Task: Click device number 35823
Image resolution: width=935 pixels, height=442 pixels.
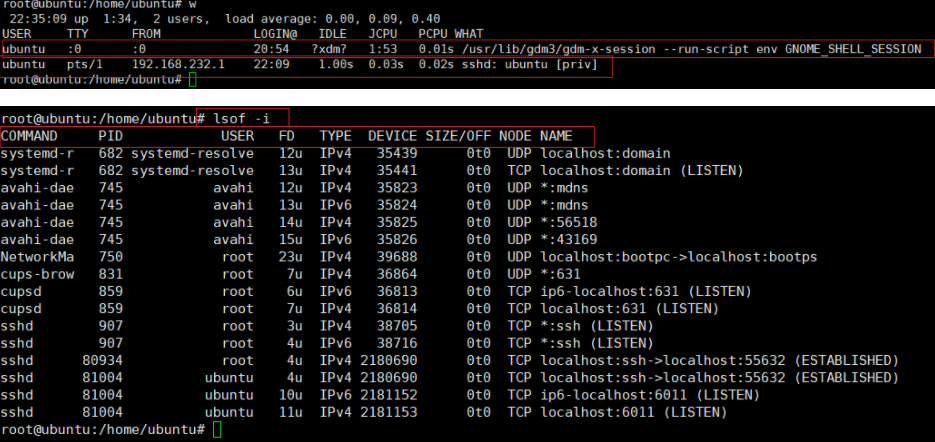Action: [x=397, y=188]
